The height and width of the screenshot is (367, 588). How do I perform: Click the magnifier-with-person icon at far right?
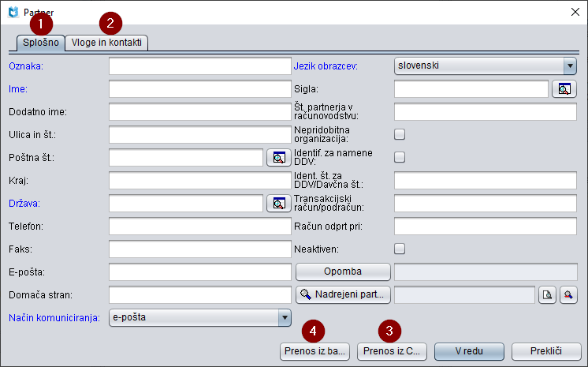(568, 295)
